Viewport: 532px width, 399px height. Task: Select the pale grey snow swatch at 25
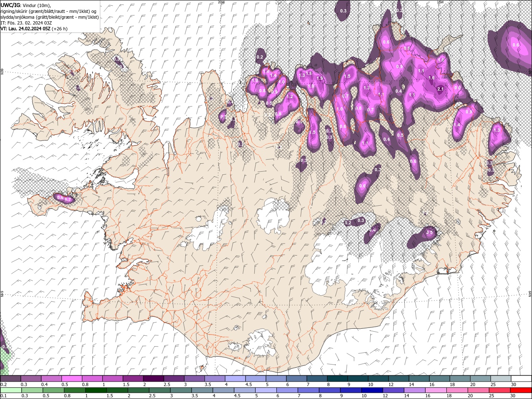pyautogui.click(x=501, y=379)
